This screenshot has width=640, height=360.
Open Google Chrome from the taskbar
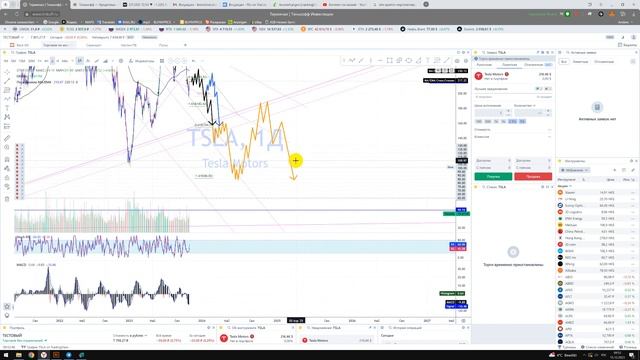coord(31,355)
